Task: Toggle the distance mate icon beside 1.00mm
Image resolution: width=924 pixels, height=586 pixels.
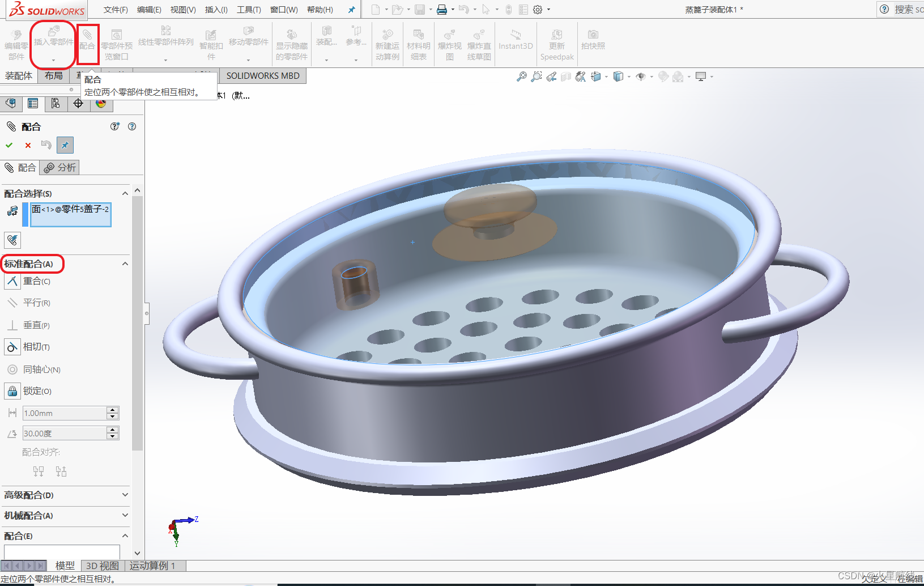Action: (12, 413)
